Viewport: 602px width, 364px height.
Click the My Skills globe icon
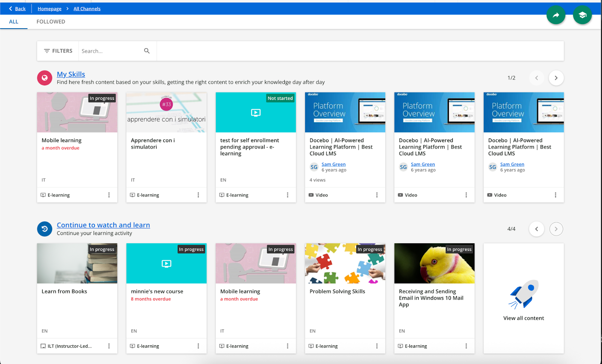[44, 78]
